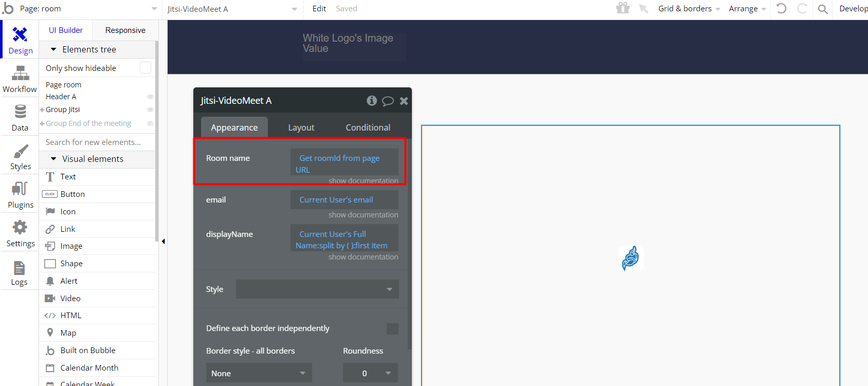Click the redo arrow icon
The height and width of the screenshot is (386, 868).
[802, 8]
